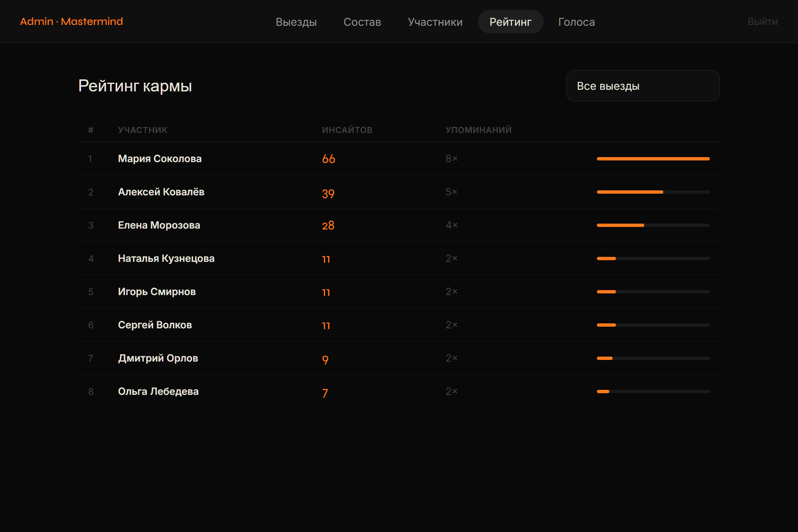Select the Рейтинг tab

(510, 22)
